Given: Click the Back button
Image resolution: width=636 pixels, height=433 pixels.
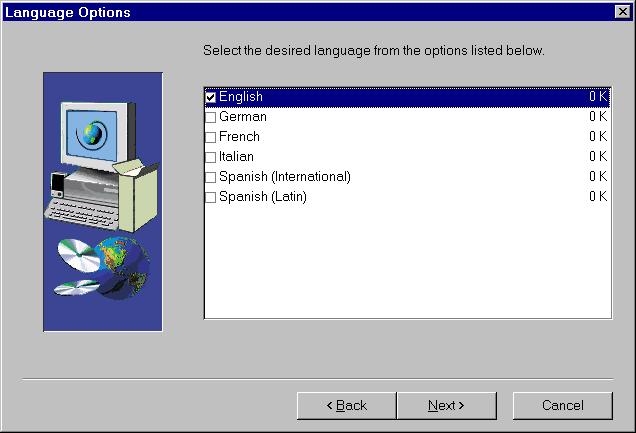Looking at the screenshot, I should pos(347,405).
